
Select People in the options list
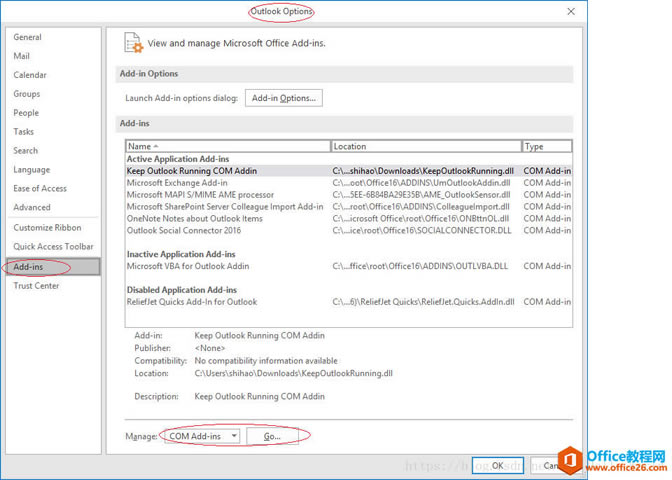26,113
